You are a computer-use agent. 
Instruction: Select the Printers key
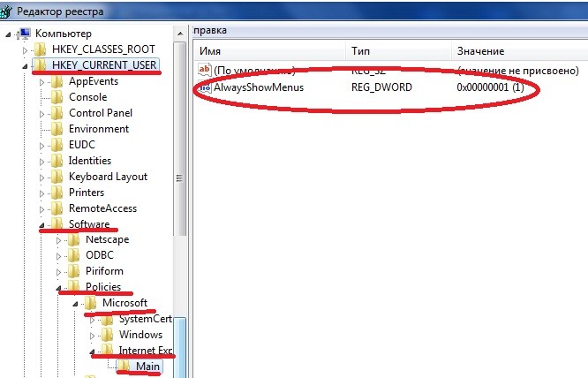pyautogui.click(x=87, y=193)
